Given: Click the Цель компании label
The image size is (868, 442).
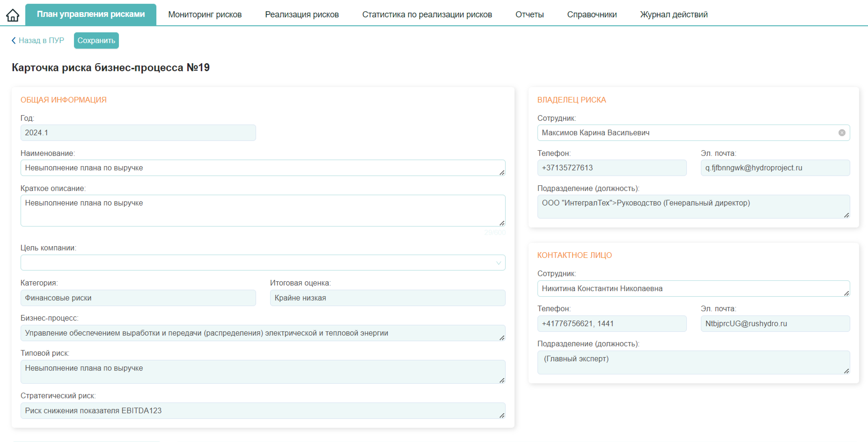Looking at the screenshot, I should (49, 248).
